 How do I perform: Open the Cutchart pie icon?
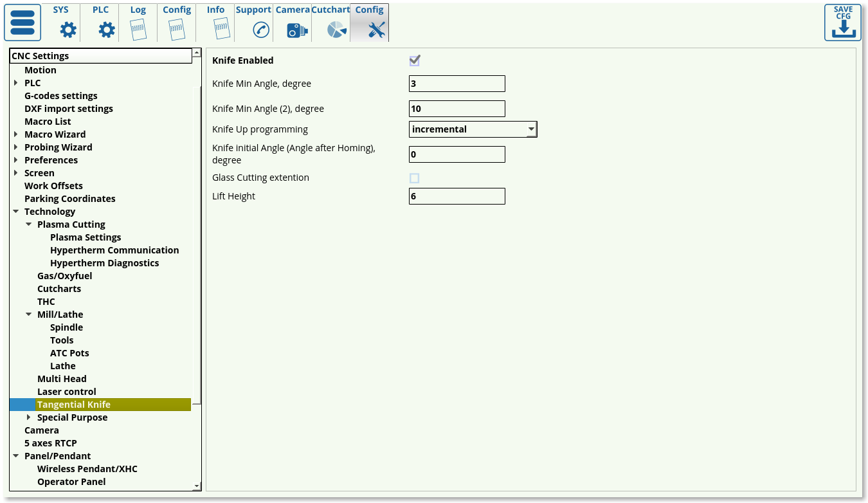tap(336, 30)
